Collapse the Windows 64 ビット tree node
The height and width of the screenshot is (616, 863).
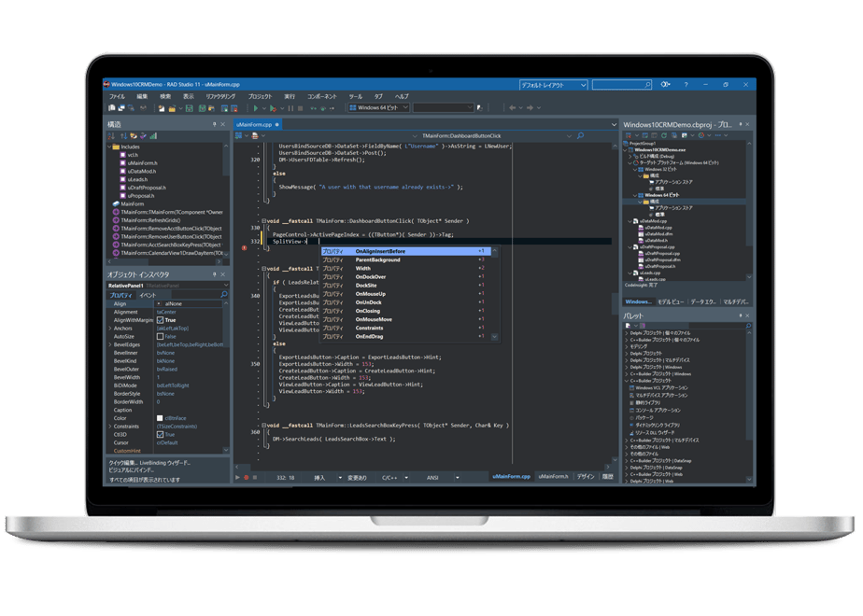(x=635, y=195)
